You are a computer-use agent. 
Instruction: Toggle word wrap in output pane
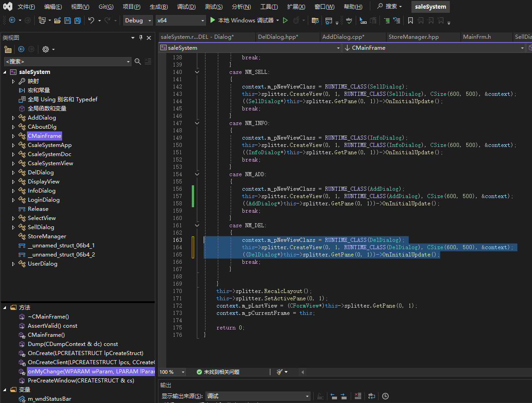coord(372,396)
